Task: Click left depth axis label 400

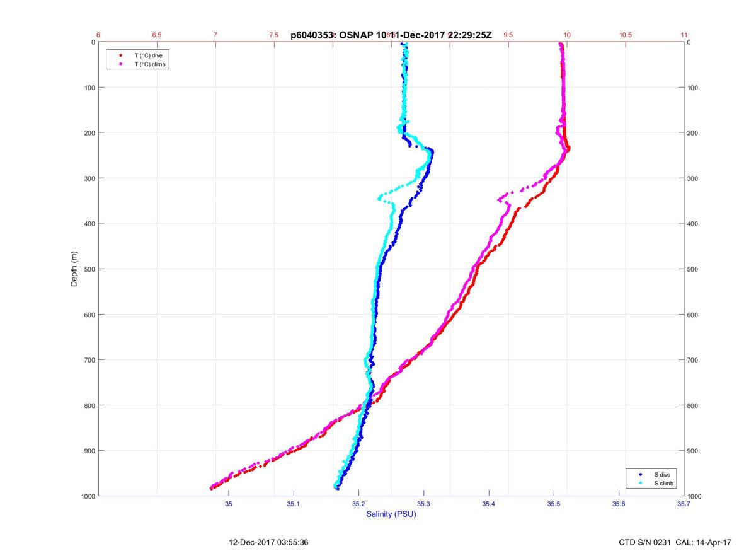Action: point(89,224)
